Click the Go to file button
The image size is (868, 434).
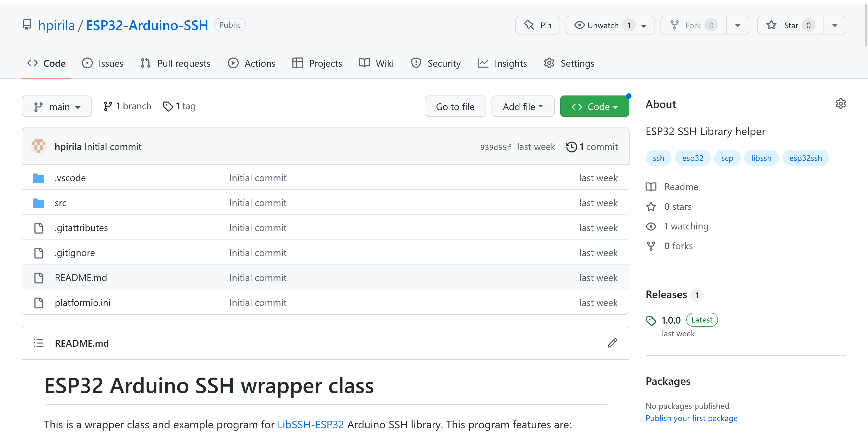point(455,107)
